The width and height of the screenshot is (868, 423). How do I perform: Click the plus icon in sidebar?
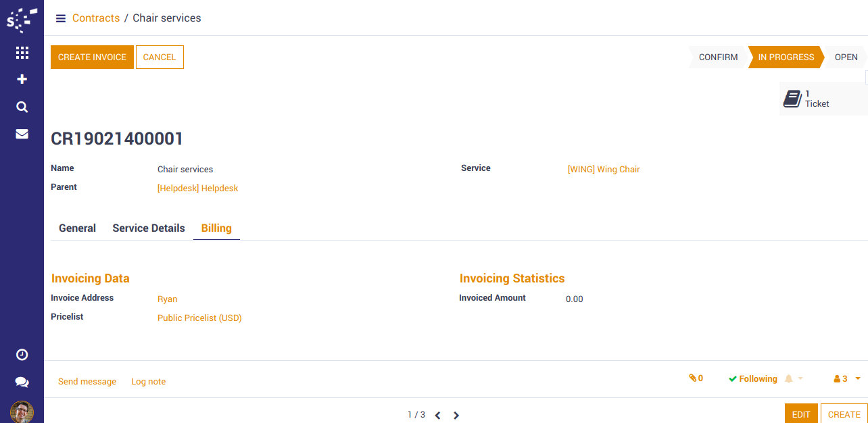(x=22, y=79)
